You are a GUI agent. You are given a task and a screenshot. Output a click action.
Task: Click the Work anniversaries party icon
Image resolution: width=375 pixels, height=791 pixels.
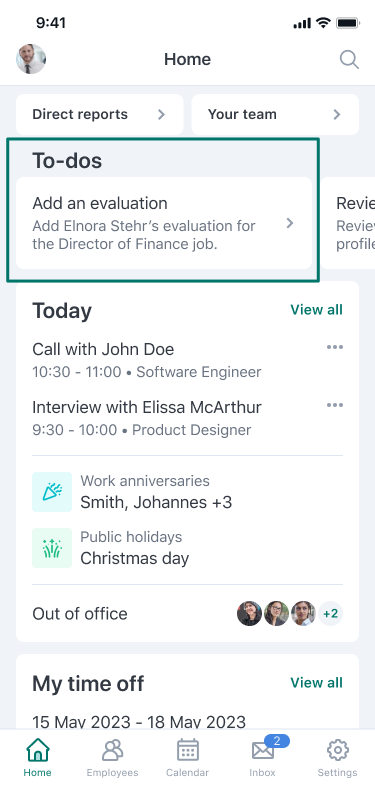(52, 492)
